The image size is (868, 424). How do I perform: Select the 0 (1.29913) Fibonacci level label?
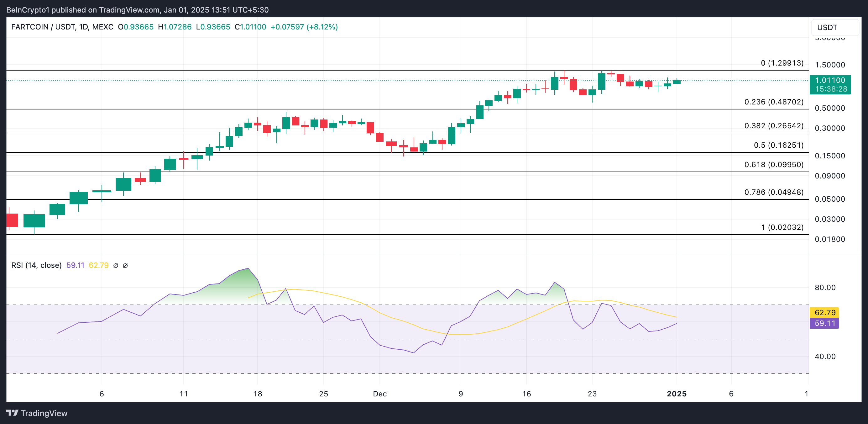click(782, 63)
